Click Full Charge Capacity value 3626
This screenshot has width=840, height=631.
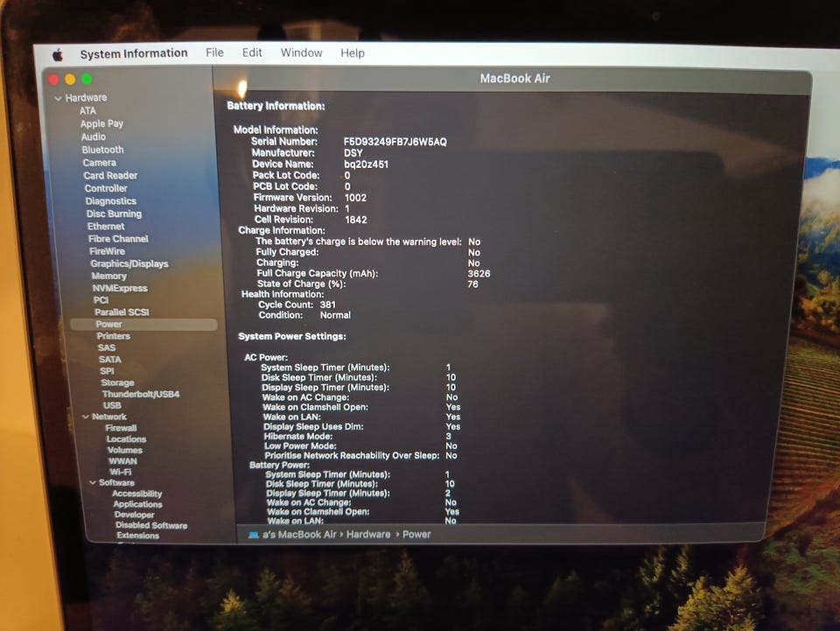(x=479, y=274)
